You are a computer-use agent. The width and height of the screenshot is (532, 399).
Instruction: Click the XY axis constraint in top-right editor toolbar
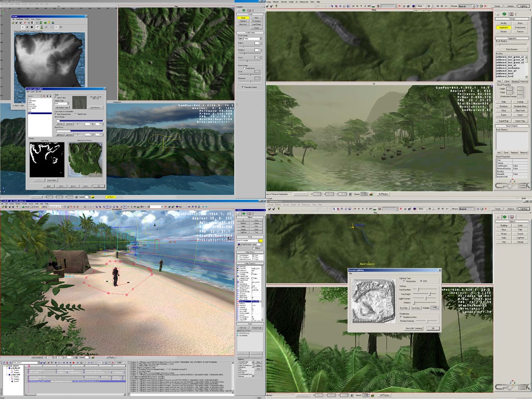[369, 6]
